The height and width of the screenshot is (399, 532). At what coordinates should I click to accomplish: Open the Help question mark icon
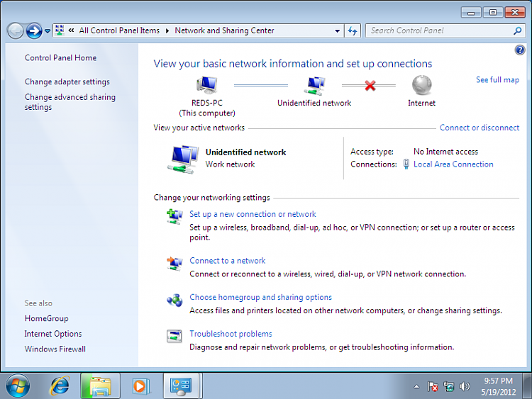(519, 50)
